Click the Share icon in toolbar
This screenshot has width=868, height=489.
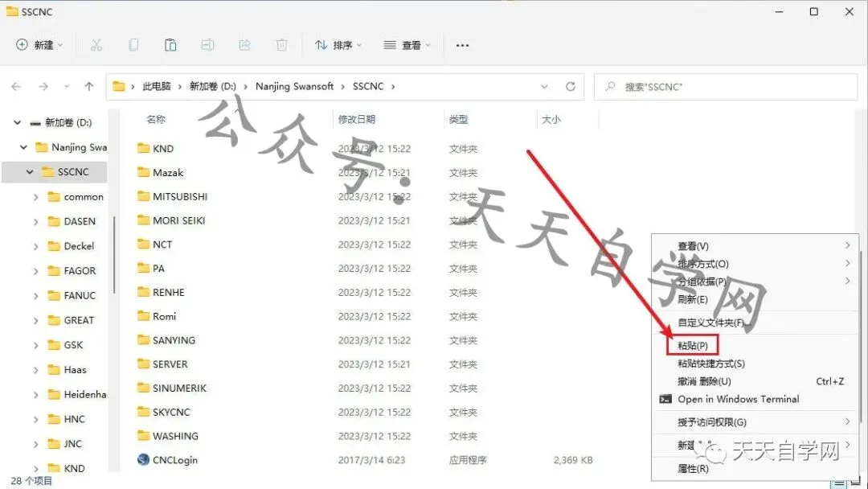[244, 45]
